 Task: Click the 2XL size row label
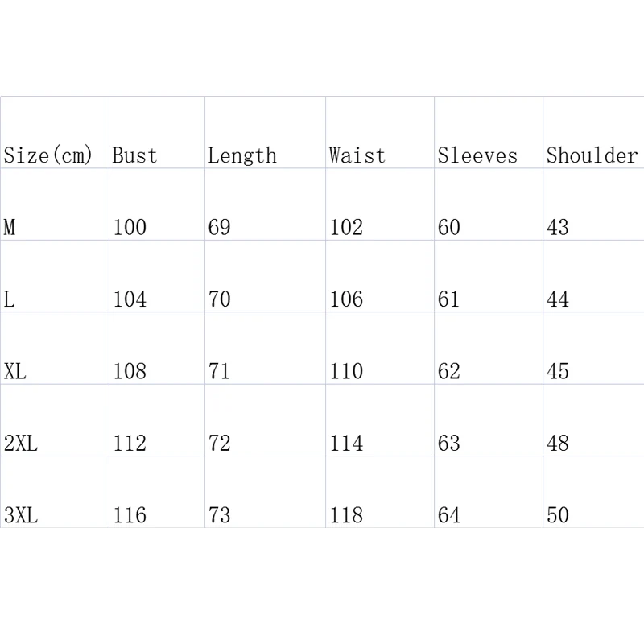click(55, 420)
